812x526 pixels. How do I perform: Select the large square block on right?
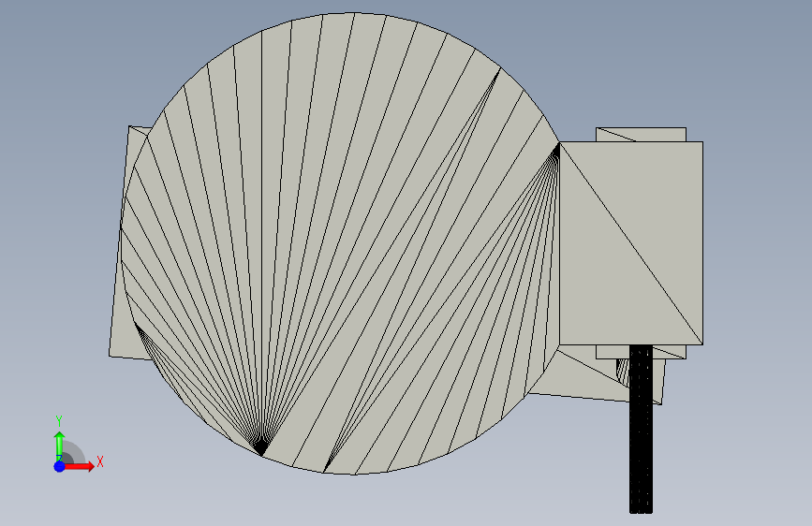(631, 242)
